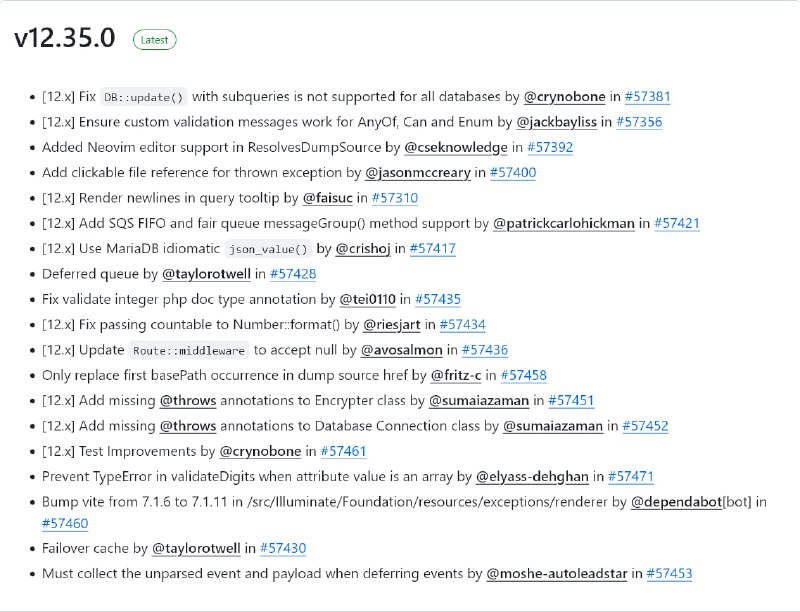
Task: Open pull request #57381 link
Action: point(647,97)
